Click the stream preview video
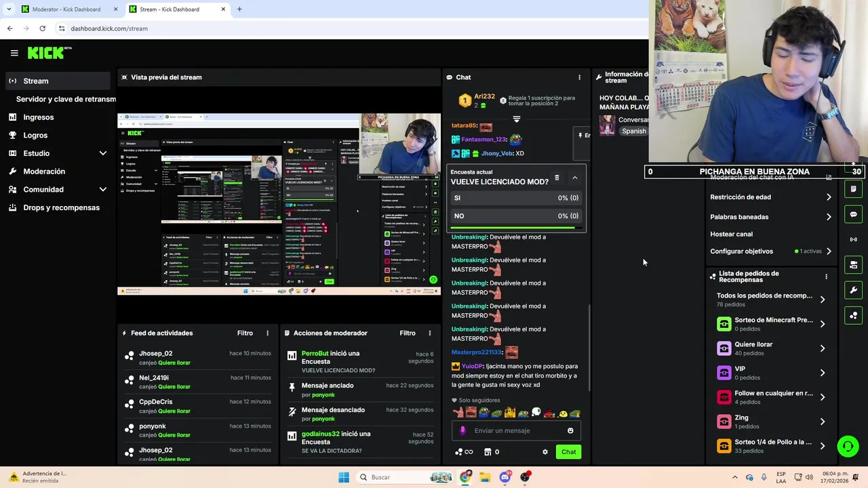The width and height of the screenshot is (868, 488). point(279,204)
